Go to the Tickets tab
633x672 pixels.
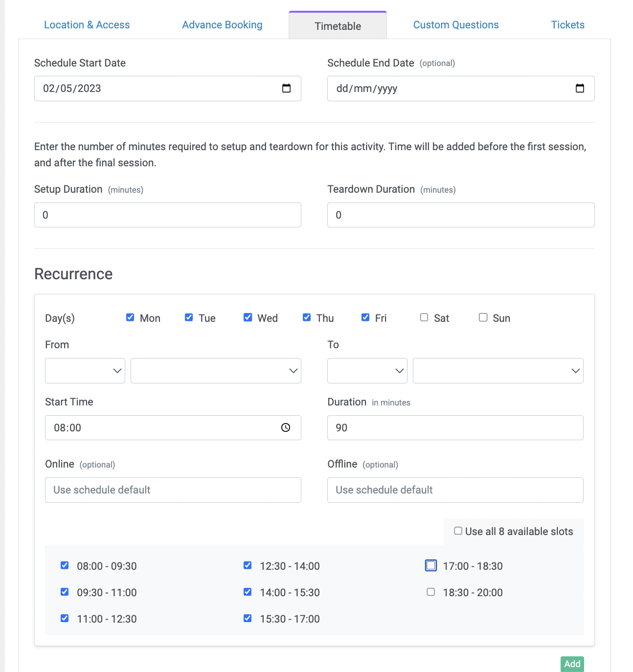[x=568, y=25]
